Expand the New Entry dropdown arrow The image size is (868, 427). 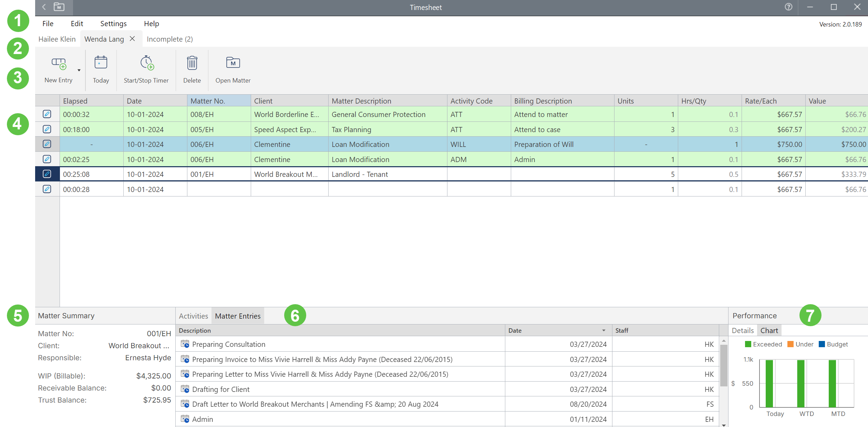[x=79, y=70]
